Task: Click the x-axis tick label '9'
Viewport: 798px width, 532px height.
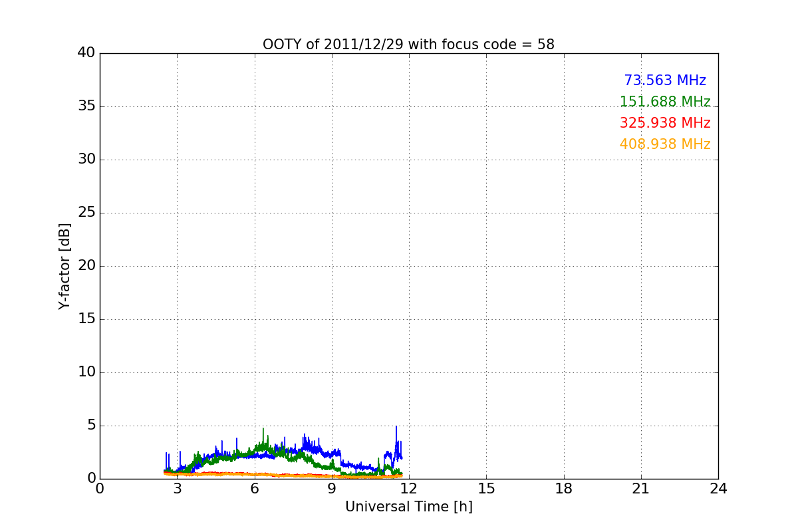Action: click(x=332, y=489)
